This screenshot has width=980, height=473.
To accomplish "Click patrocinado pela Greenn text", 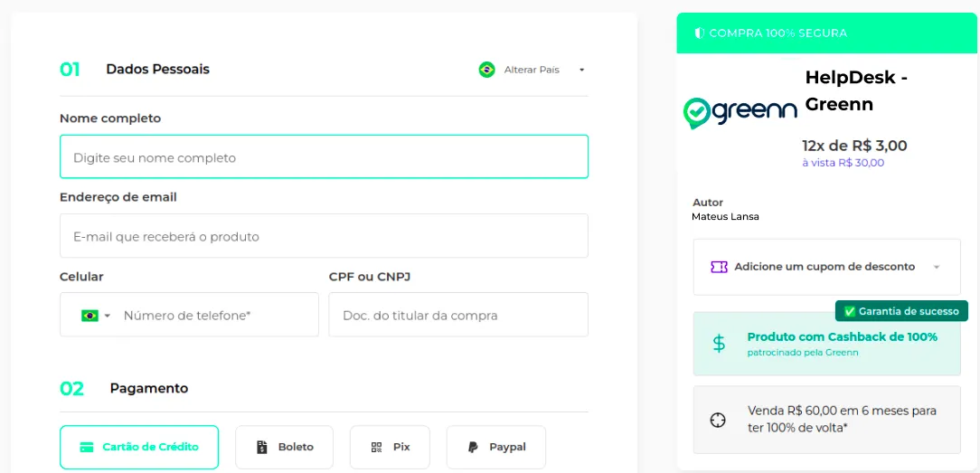I will (803, 353).
